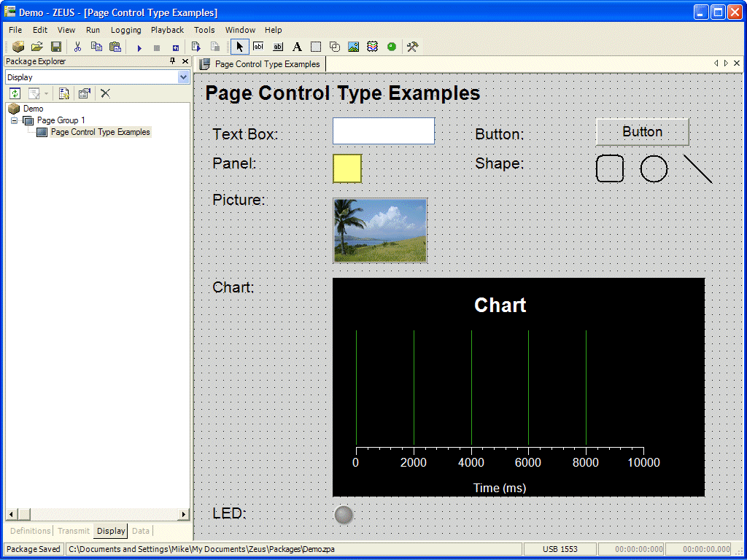Click inside the example Text Box field
747x560 pixels.
(x=384, y=131)
